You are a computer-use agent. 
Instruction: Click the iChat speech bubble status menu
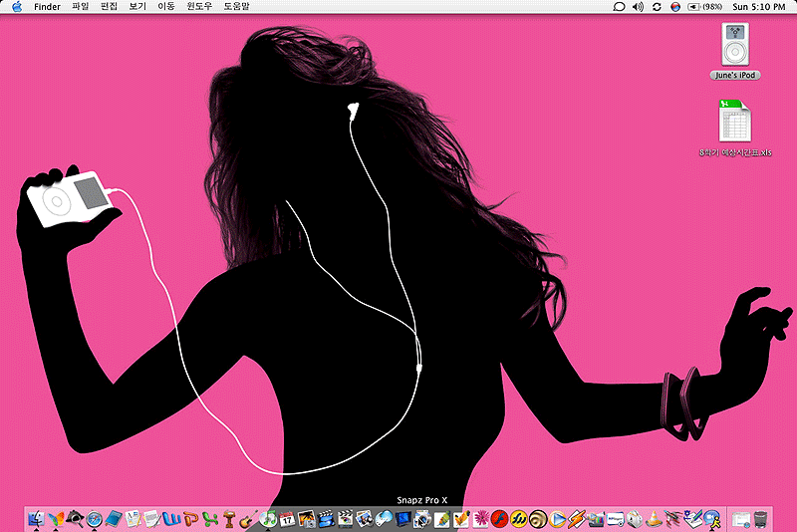click(619, 7)
